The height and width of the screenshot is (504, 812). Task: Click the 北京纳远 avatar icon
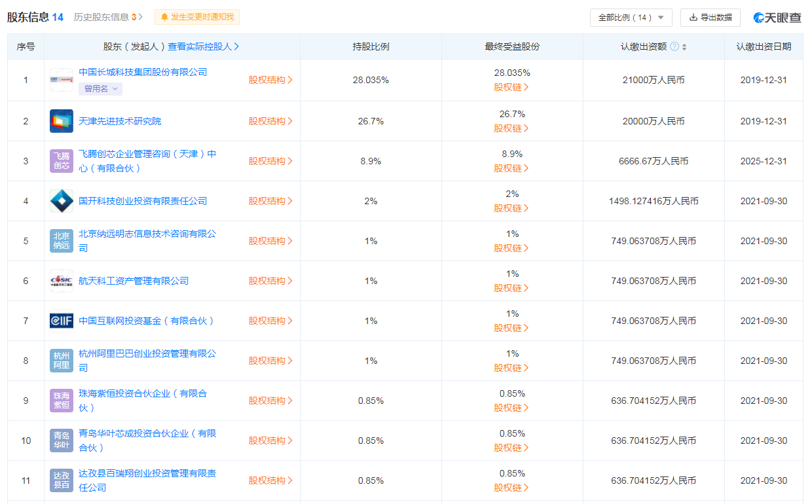pyautogui.click(x=62, y=241)
